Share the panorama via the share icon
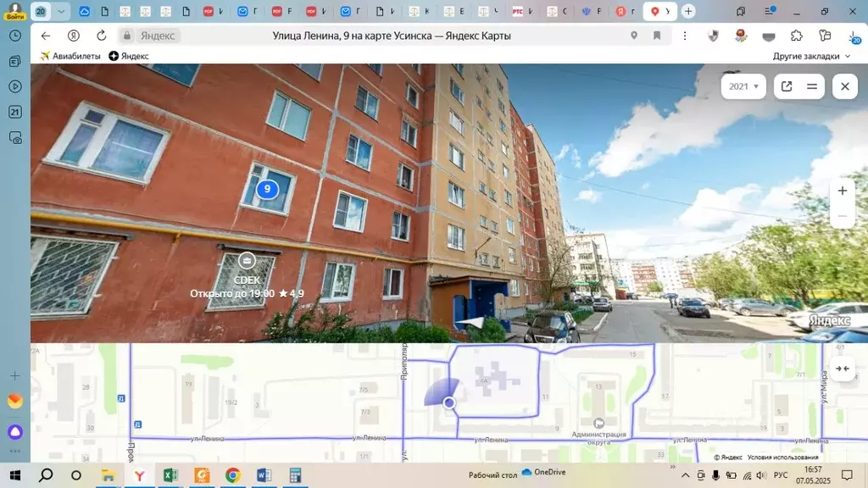The height and width of the screenshot is (488, 868). (787, 86)
